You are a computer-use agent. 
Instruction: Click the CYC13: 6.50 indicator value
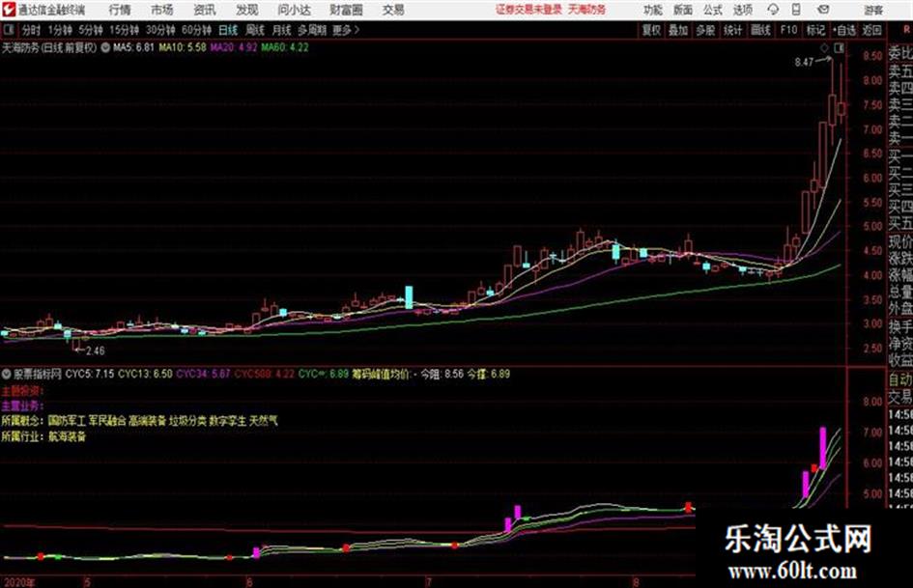point(145,374)
